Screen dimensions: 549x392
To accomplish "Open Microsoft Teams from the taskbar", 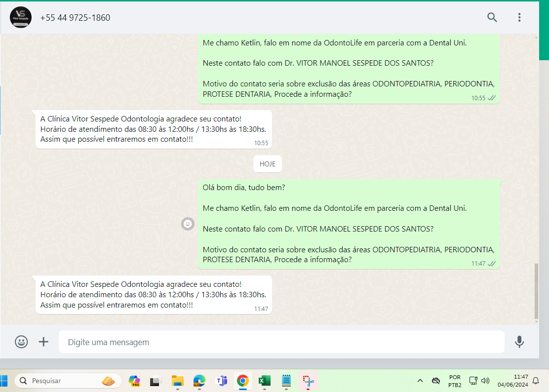I will [x=221, y=381].
